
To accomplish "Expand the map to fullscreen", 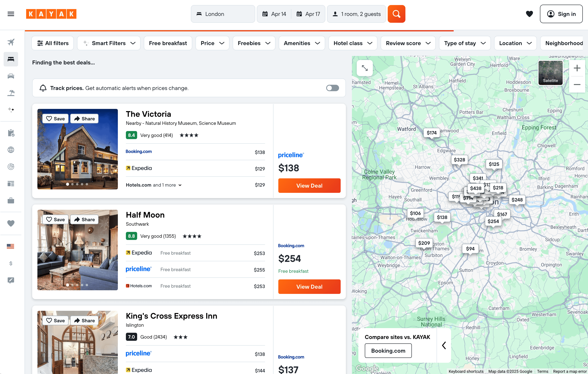I will click(365, 68).
